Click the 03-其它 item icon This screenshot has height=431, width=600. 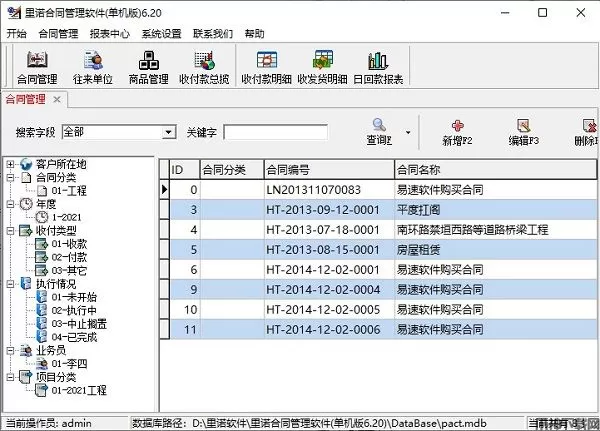[41, 271]
